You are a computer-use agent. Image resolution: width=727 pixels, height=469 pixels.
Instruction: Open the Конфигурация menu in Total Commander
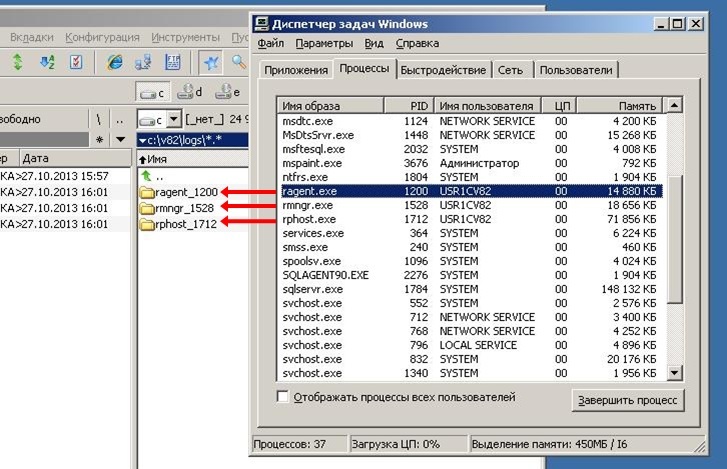click(102, 37)
